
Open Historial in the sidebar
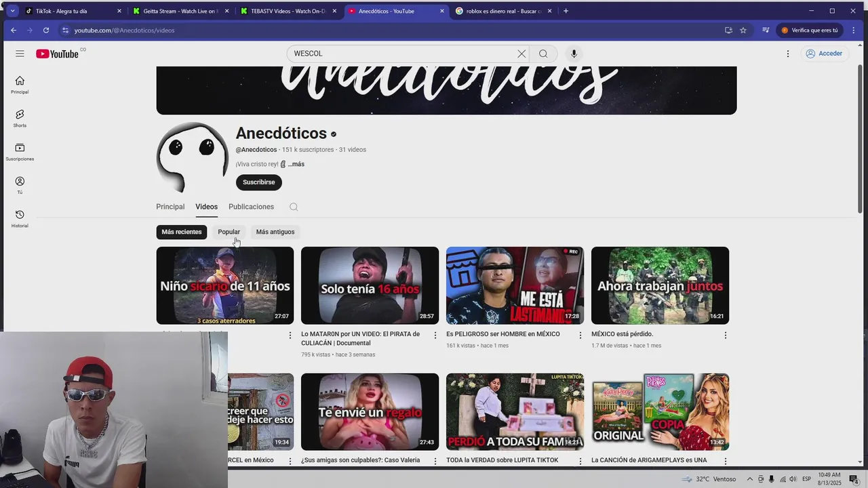pyautogui.click(x=20, y=218)
